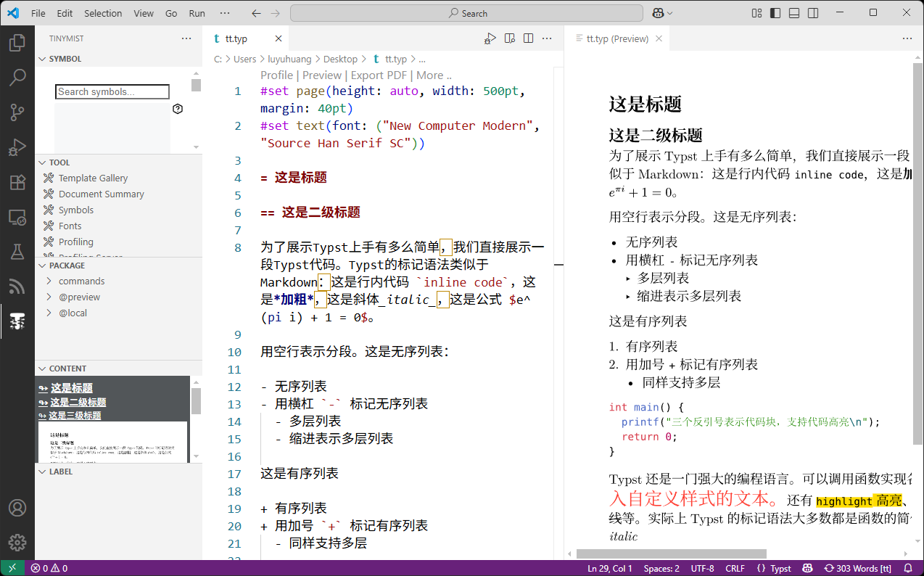Image resolution: width=924 pixels, height=576 pixels.
Task: Toggle the secondary side bar
Action: pyautogui.click(x=813, y=13)
